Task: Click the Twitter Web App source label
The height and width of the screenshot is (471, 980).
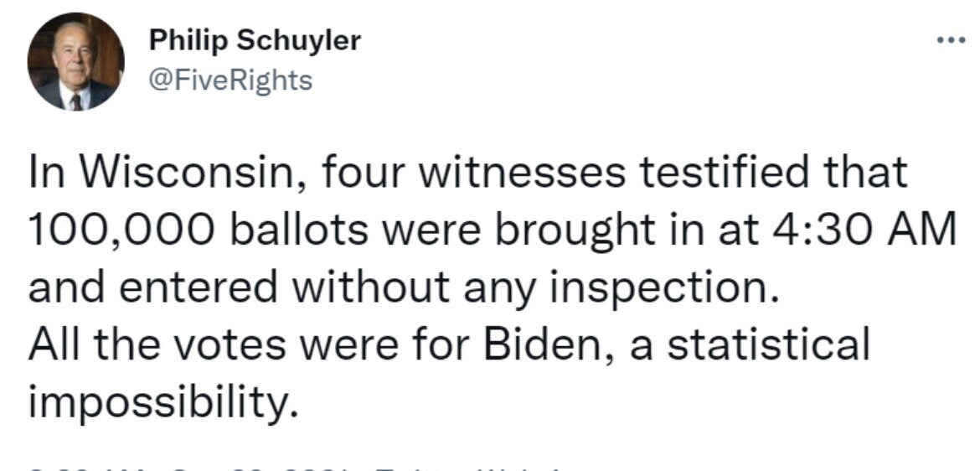Action: [x=469, y=466]
